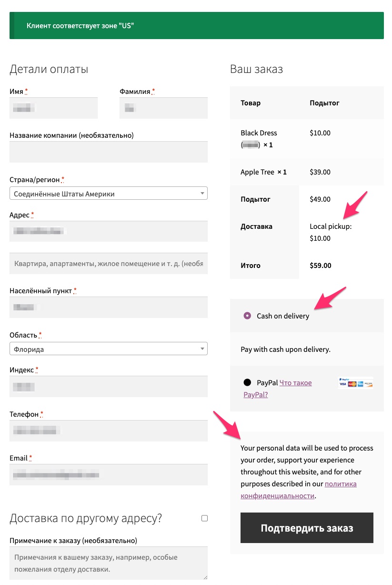Click the Индекс input field
The height and width of the screenshot is (585, 392).
pyautogui.click(x=108, y=386)
